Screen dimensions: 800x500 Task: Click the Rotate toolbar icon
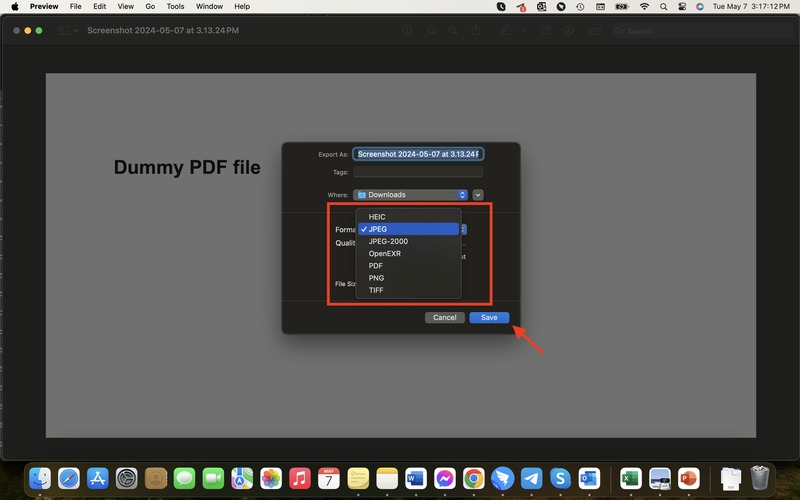click(x=545, y=31)
